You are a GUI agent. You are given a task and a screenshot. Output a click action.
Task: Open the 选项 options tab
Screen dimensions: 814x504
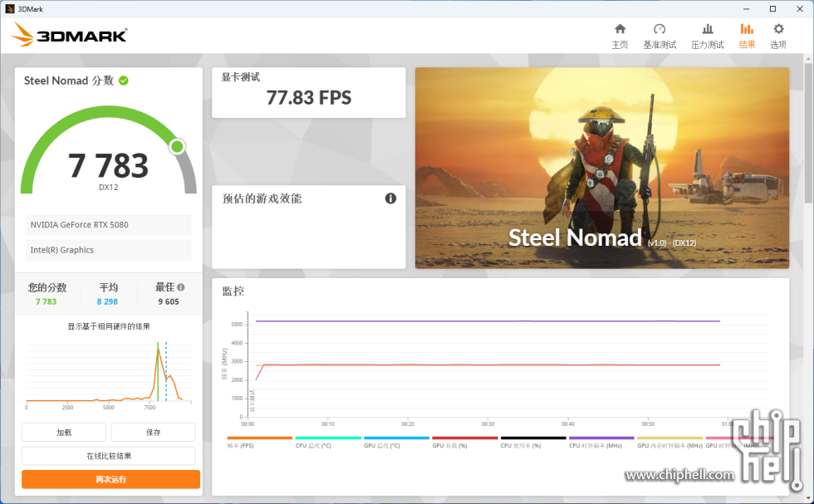point(778,36)
